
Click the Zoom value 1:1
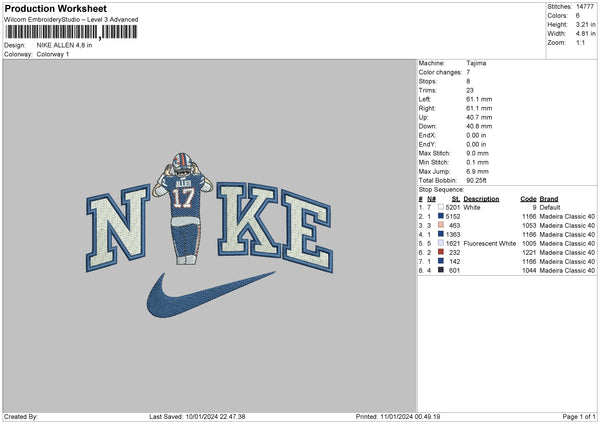[580, 42]
